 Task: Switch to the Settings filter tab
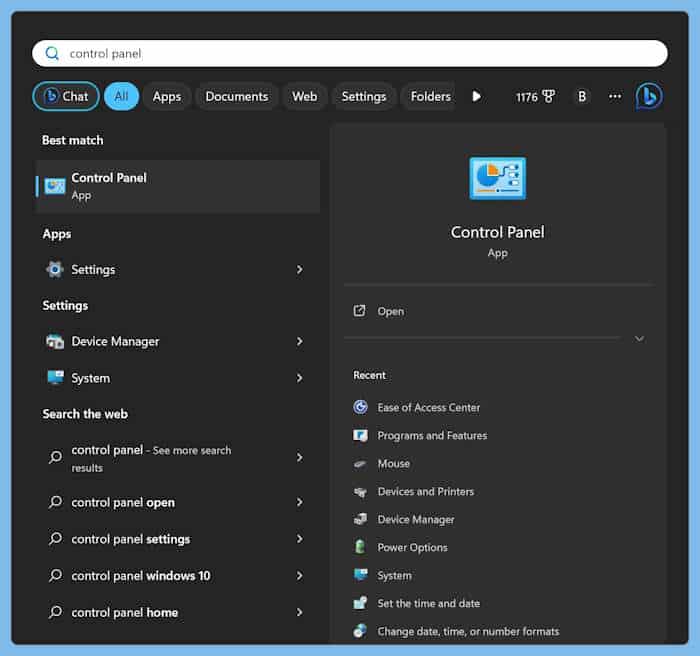click(x=364, y=96)
